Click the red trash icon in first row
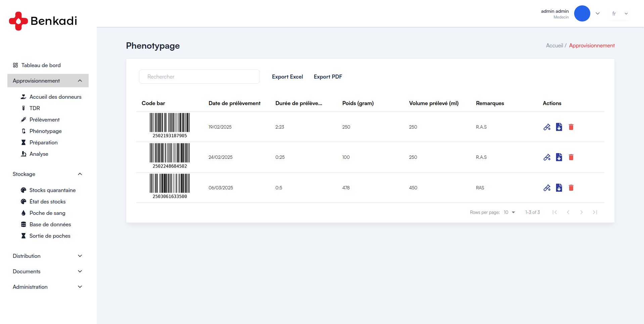 (571, 127)
